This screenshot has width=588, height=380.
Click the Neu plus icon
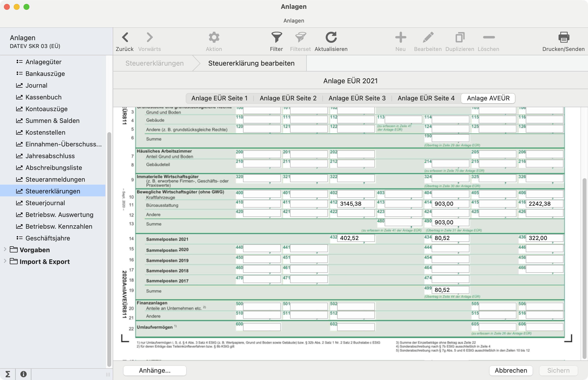click(x=400, y=37)
